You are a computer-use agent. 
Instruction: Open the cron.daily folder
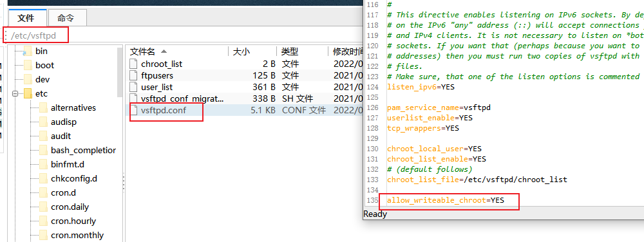click(x=70, y=207)
